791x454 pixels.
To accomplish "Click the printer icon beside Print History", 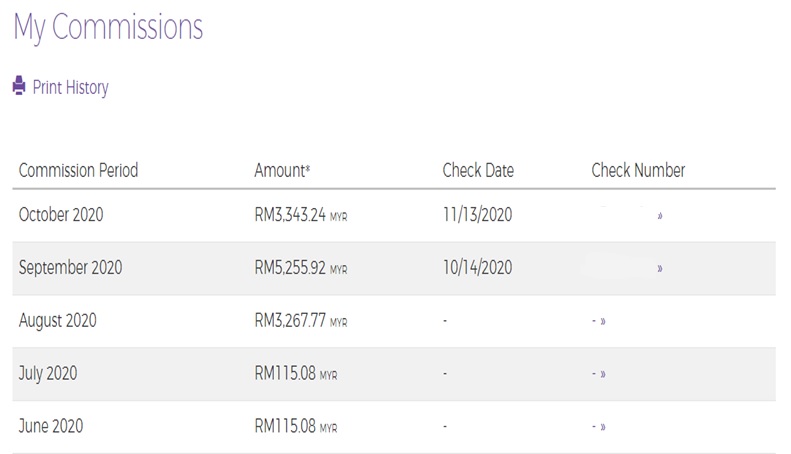I will pyautogui.click(x=19, y=87).
